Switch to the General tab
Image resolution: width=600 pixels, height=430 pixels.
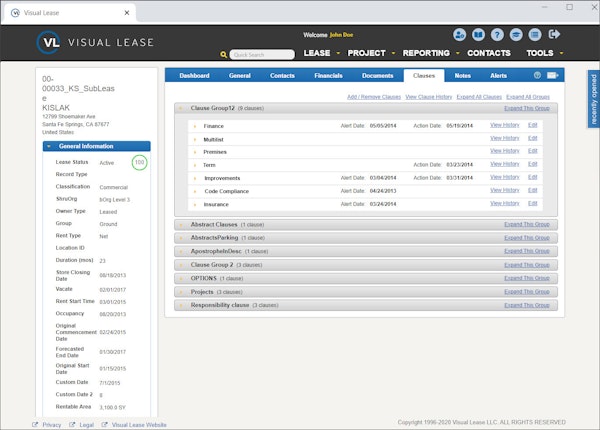[x=240, y=76]
